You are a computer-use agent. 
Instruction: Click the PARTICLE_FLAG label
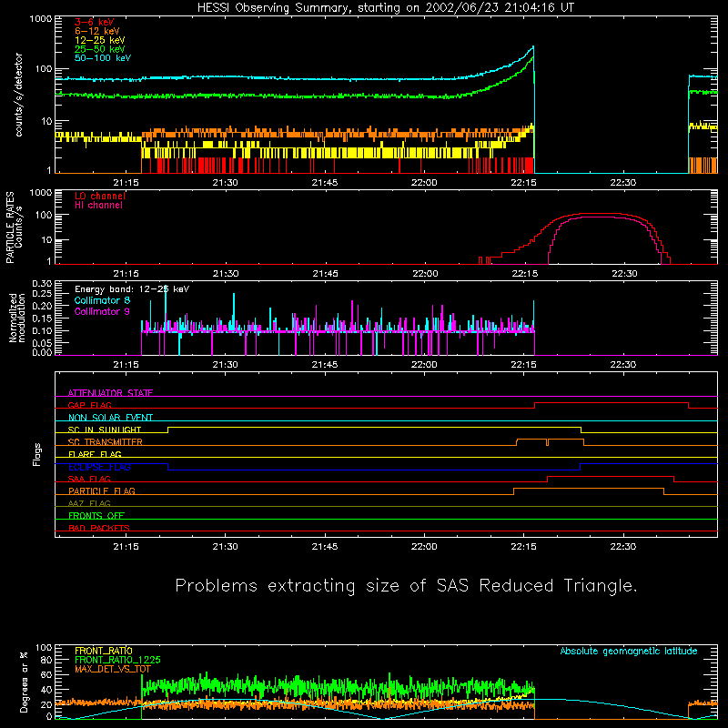point(102,490)
